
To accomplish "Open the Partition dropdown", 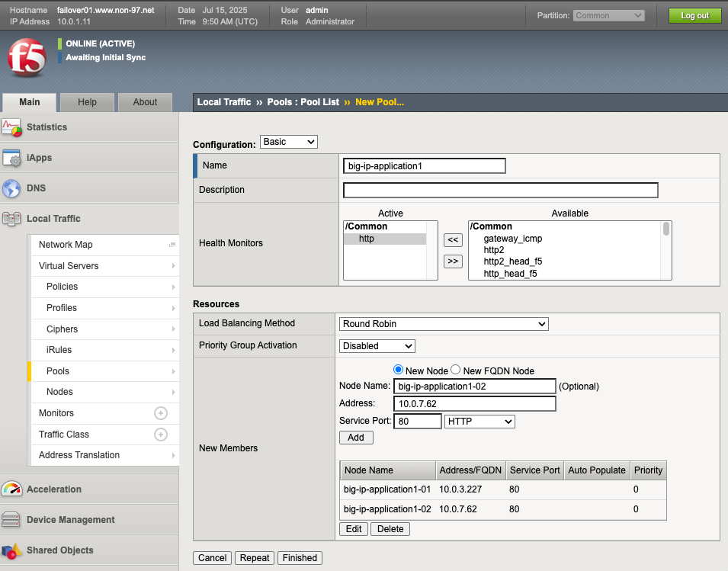I will pyautogui.click(x=608, y=15).
